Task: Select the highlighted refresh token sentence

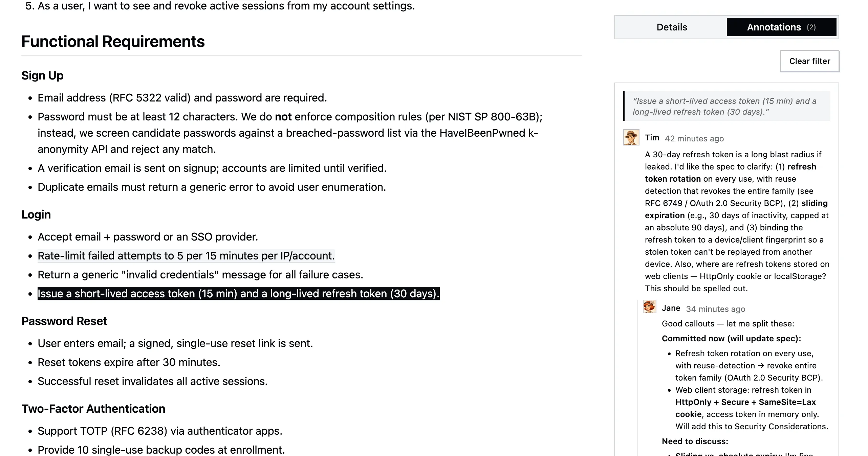Action: coord(238,294)
